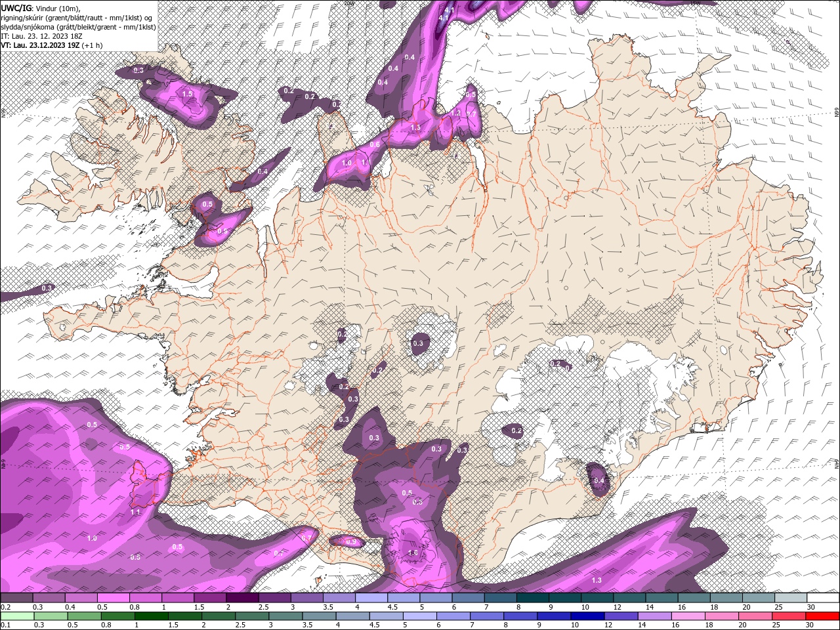Viewport: 840px width, 630px height.
Task: Click lower legend pale green swatch between 0.1 and 0.3
Action: [16, 616]
